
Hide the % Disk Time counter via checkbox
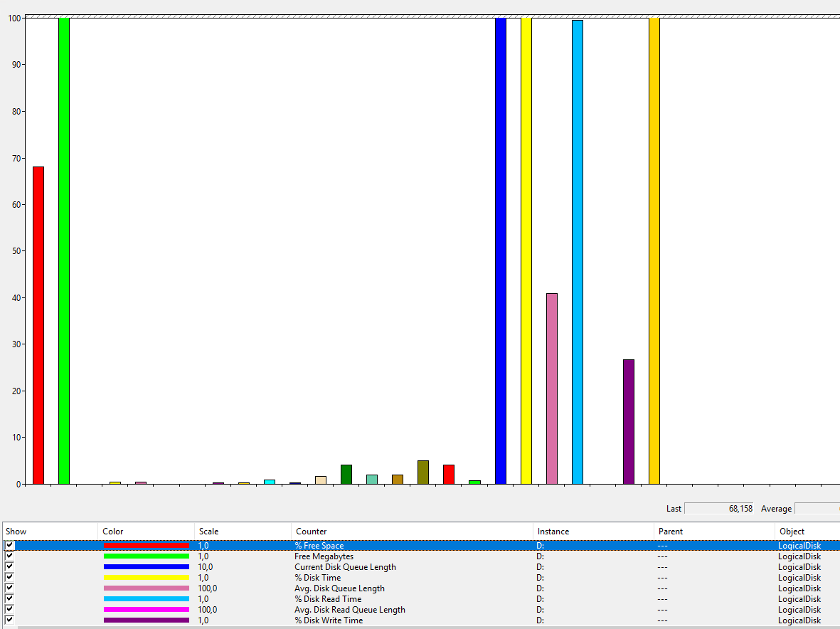[x=9, y=578]
